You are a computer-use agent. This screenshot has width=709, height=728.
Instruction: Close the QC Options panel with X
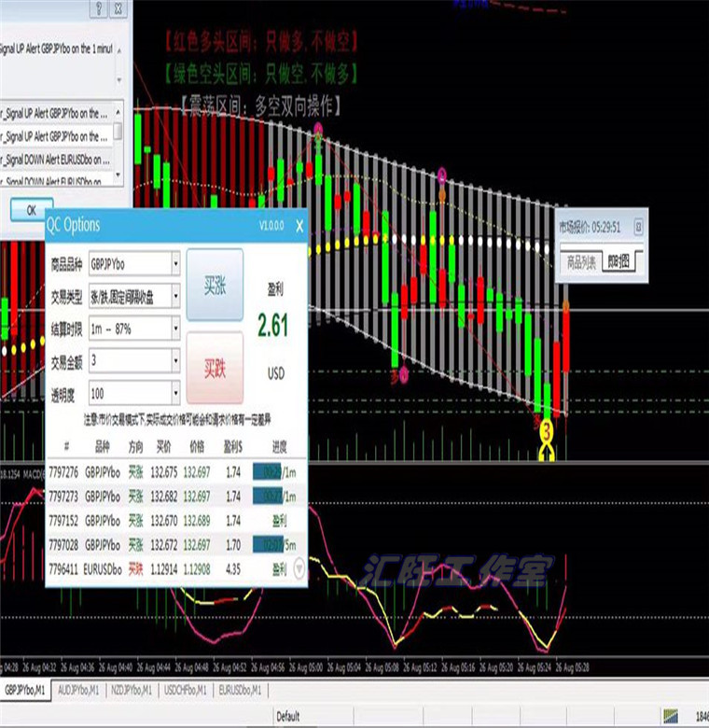pyautogui.click(x=299, y=226)
